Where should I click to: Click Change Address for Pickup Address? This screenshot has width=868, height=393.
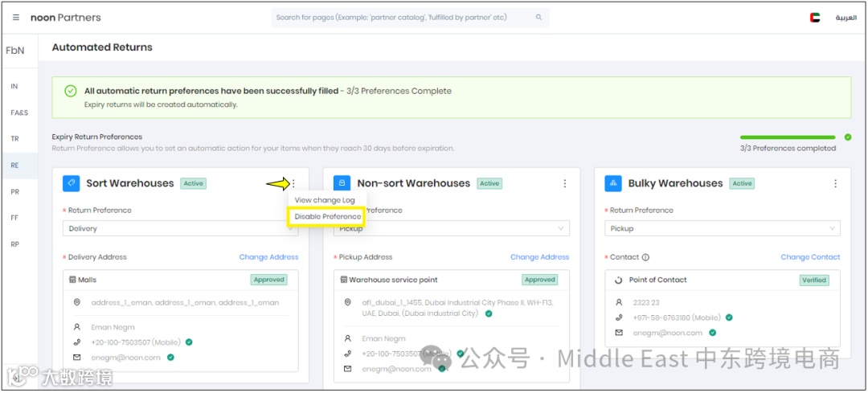point(540,257)
